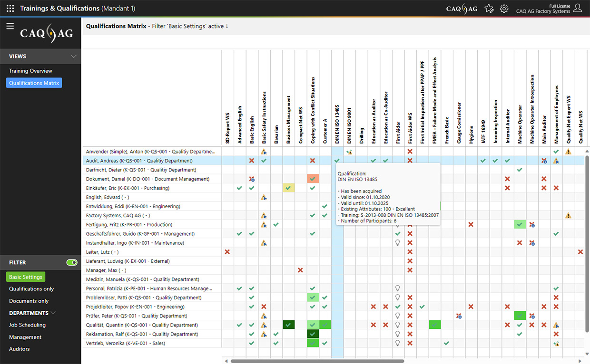Select Qualifications Matrix view
Viewport: 590px width, 364px height.
(x=34, y=83)
